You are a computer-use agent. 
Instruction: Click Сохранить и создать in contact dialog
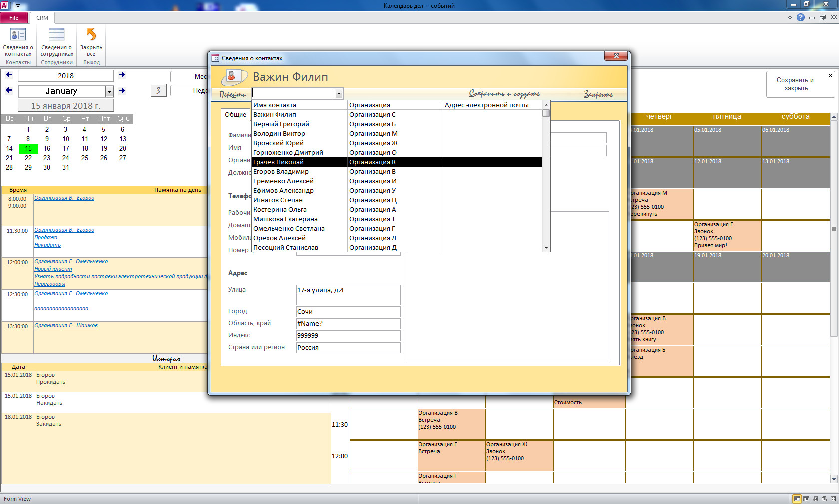(504, 94)
